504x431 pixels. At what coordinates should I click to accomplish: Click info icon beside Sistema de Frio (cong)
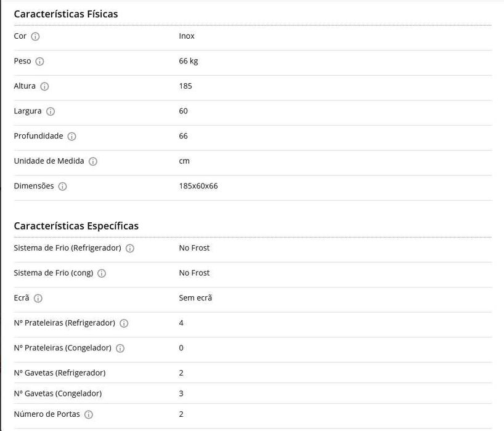point(102,273)
